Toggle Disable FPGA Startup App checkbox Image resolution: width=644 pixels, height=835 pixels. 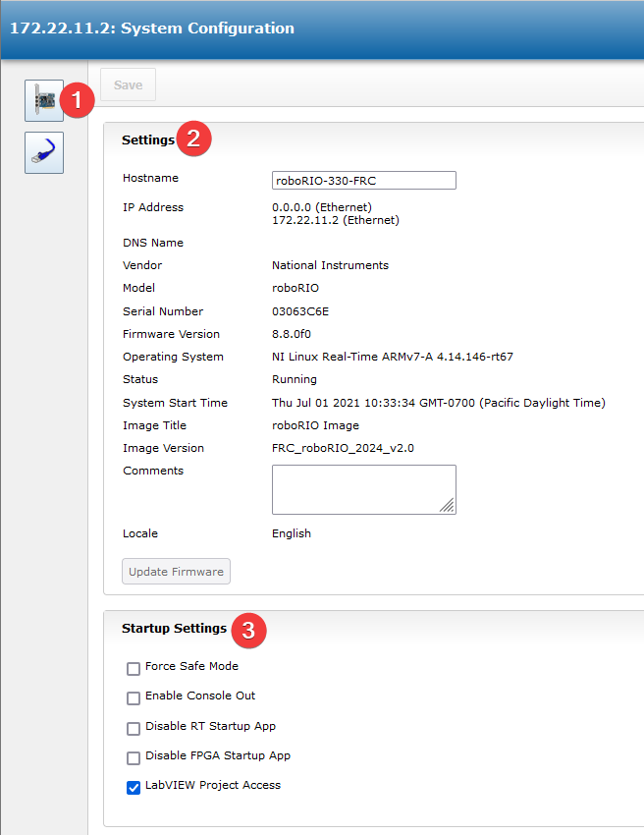[134, 758]
